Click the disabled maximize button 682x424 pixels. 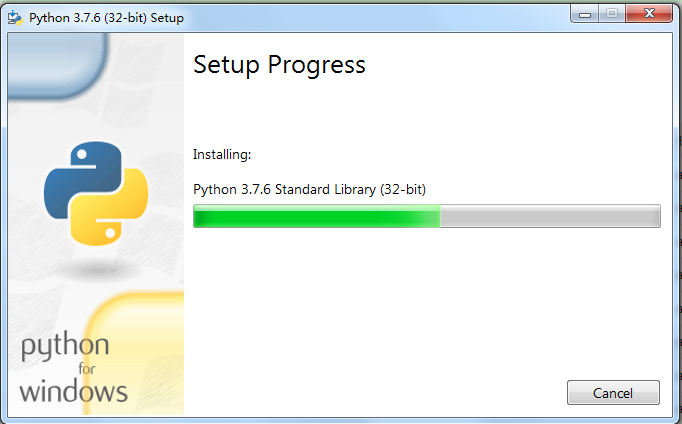pos(612,14)
